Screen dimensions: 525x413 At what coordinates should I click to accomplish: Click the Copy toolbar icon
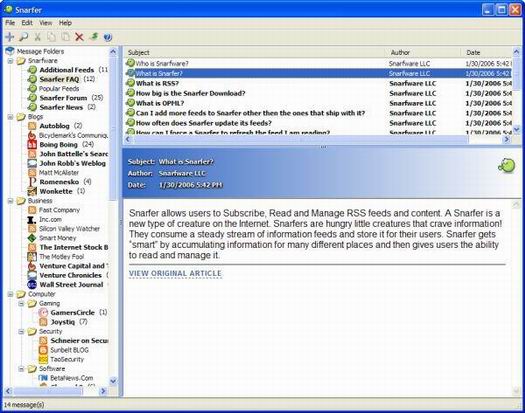coord(51,37)
